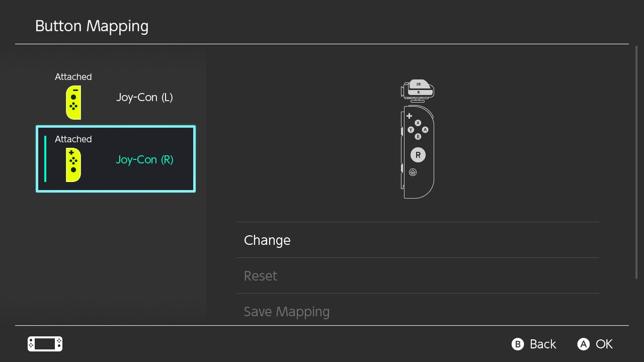Click the A button on the Joy-Con diagram
Screen dimensions: 644x362
(425, 130)
